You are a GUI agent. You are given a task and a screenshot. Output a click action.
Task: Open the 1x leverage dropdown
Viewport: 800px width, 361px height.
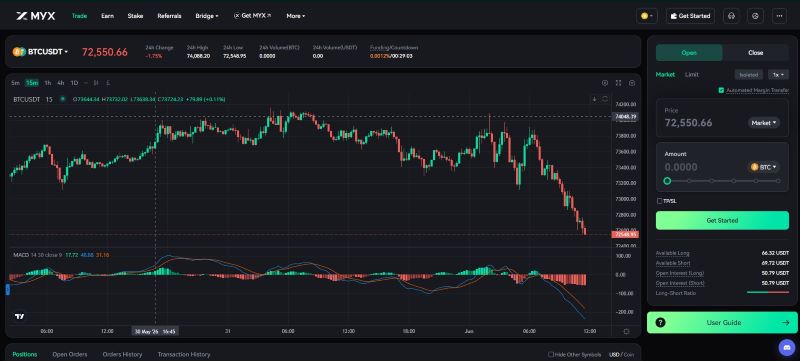(x=779, y=74)
